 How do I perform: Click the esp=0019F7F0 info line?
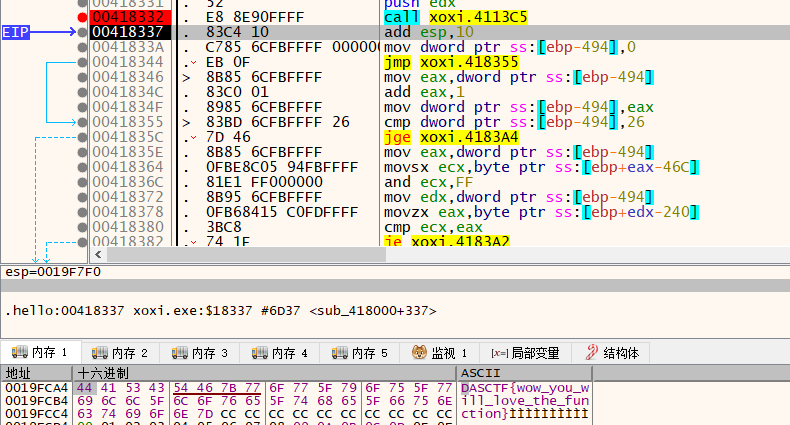pyautogui.click(x=53, y=272)
